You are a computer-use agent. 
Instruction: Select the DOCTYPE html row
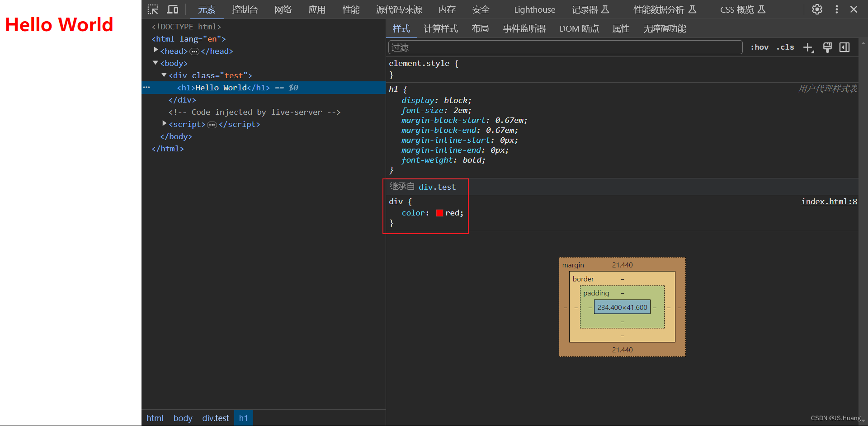click(x=264, y=27)
